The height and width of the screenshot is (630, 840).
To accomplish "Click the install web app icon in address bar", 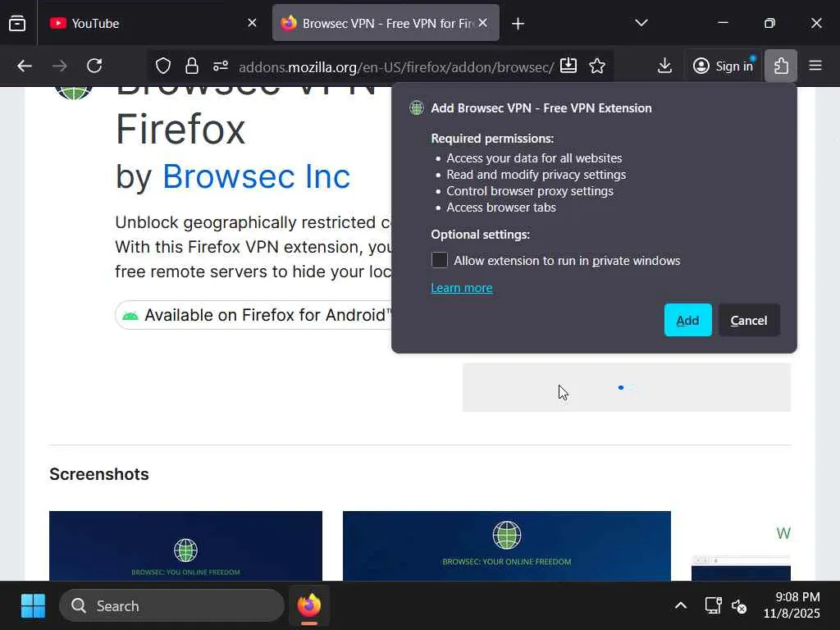I will click(x=568, y=66).
